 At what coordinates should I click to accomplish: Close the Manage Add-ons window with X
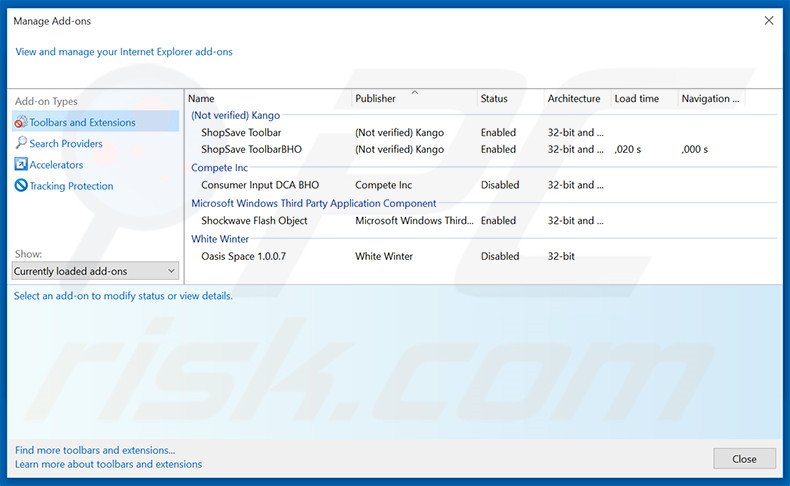(769, 21)
